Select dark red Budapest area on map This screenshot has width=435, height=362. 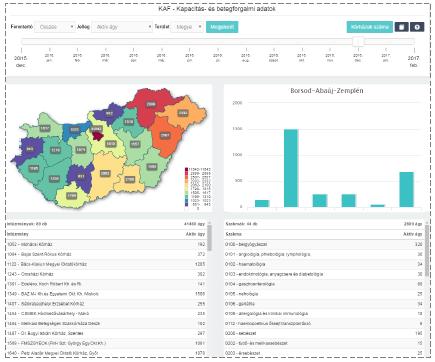coord(97,136)
